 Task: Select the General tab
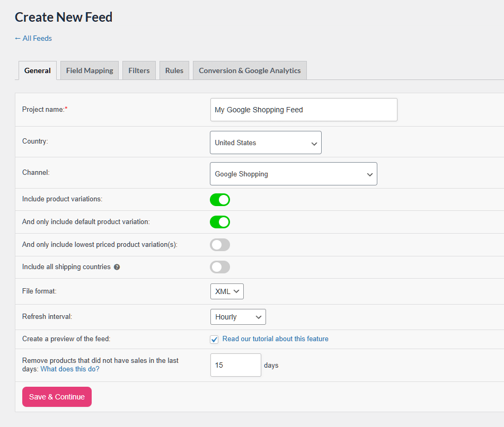pos(38,70)
